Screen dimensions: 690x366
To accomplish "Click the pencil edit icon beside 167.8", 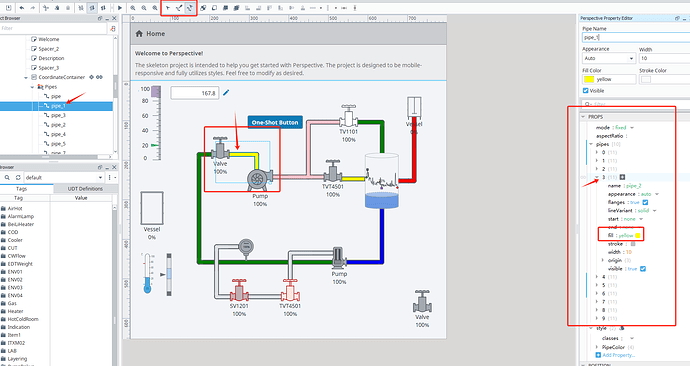I will point(226,93).
